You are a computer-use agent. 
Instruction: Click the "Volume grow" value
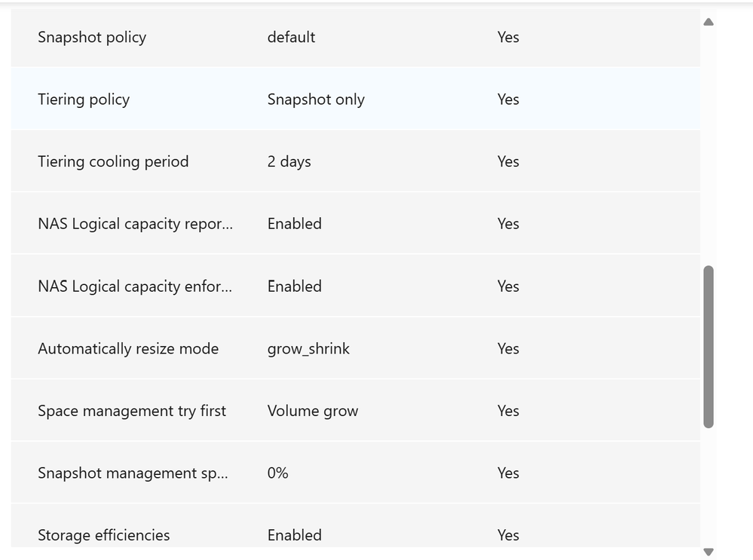(x=313, y=411)
